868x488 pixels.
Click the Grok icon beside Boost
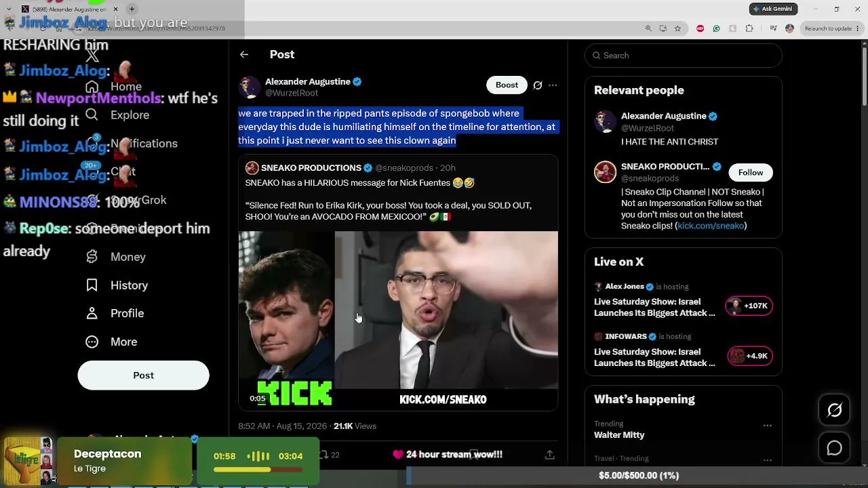(x=538, y=85)
